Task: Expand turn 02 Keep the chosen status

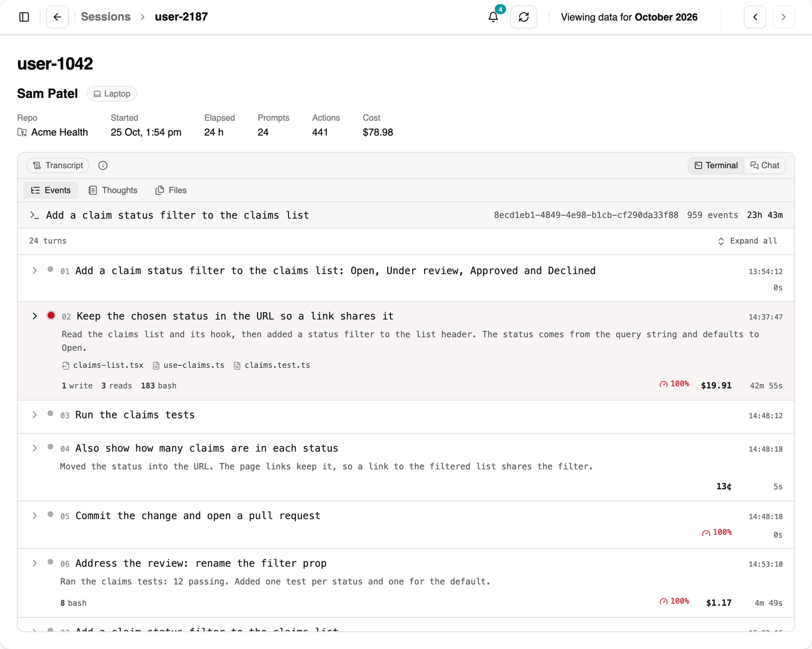Action: (x=35, y=316)
